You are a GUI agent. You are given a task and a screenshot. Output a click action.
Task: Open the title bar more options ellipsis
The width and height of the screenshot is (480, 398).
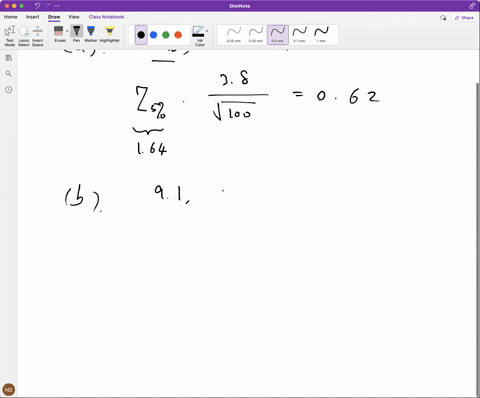tap(57, 6)
